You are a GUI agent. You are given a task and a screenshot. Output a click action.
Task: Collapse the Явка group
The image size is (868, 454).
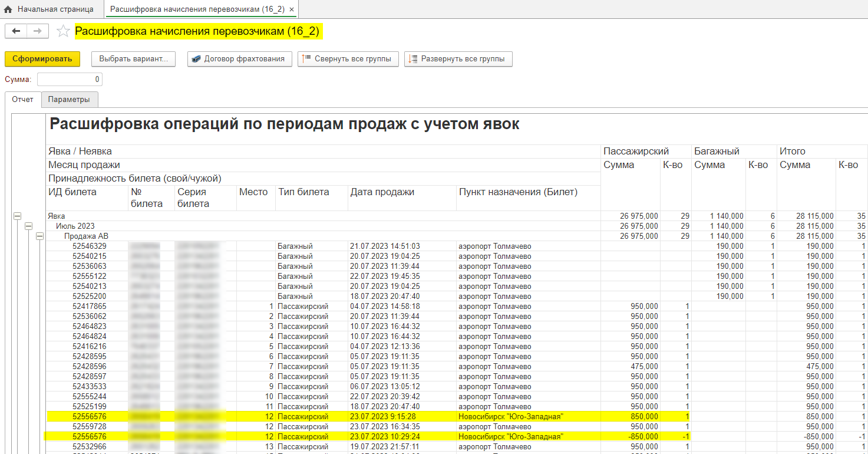[17, 216]
